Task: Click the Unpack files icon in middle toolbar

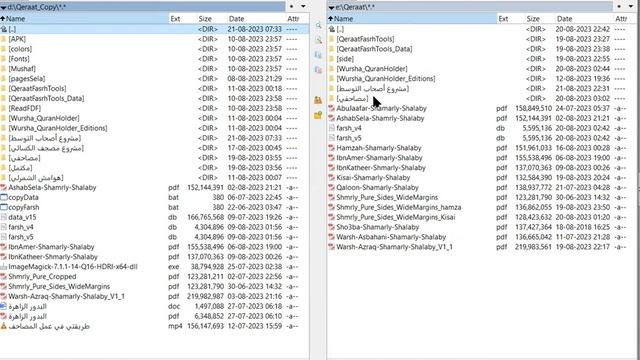Action: (x=318, y=115)
